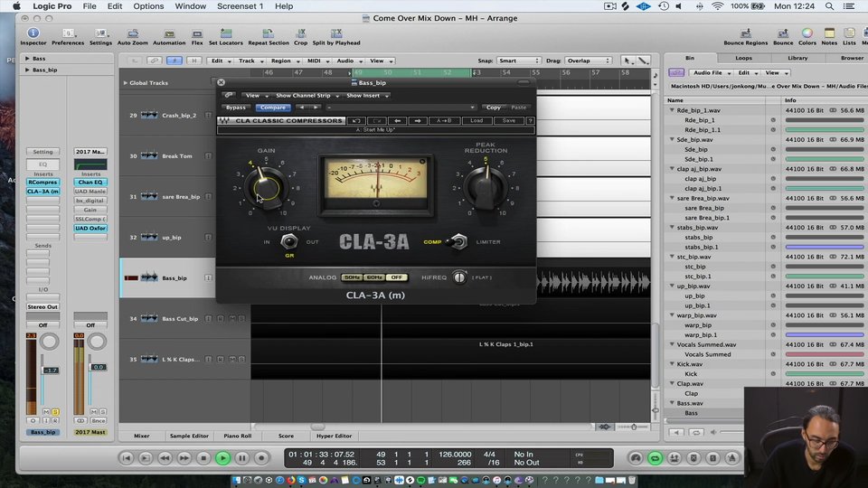Screen dimensions: 868x488
Task: Switch to the Library tab
Action: pos(797,58)
